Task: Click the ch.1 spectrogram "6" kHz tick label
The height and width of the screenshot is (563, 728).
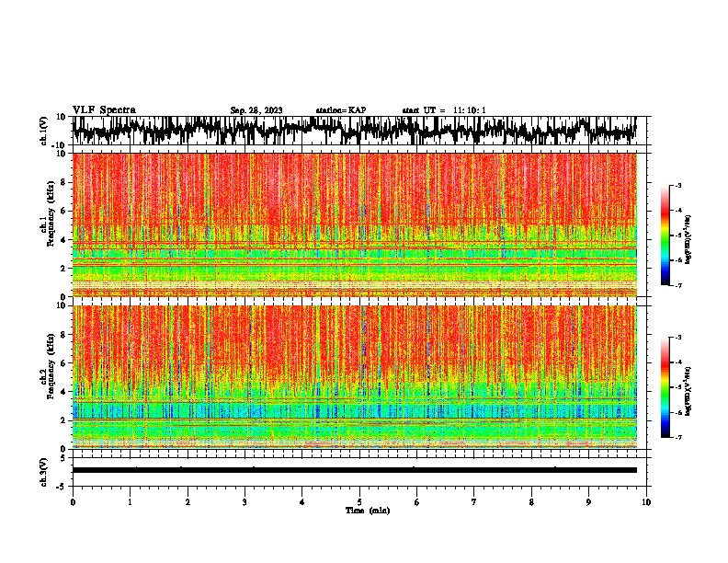Action: tap(65, 211)
